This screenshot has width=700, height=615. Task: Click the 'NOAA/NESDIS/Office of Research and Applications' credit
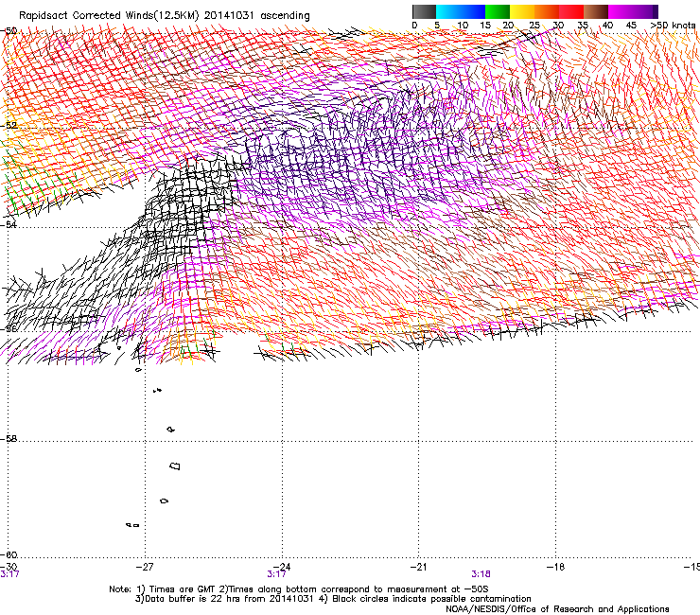click(x=557, y=608)
